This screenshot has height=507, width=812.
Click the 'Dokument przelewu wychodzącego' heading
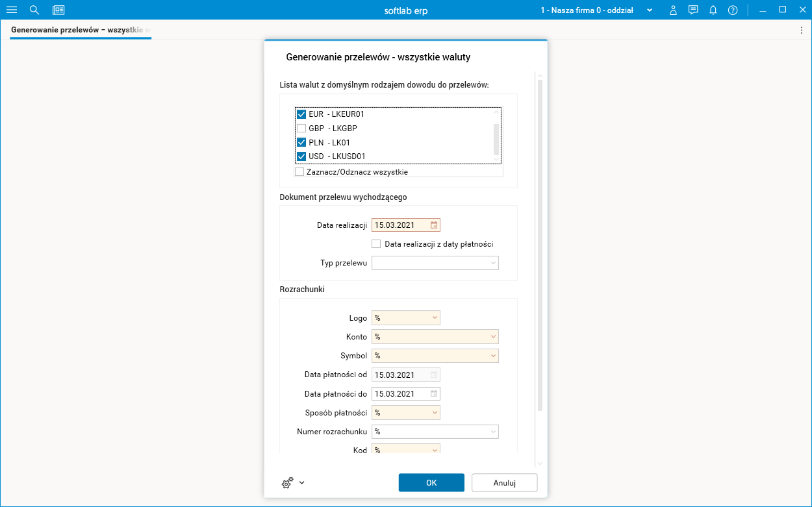click(x=344, y=197)
